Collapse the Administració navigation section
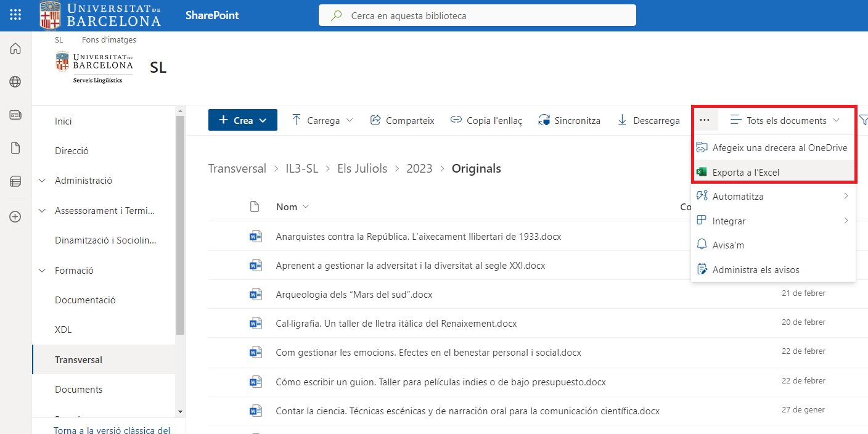868x434 pixels. pyautogui.click(x=42, y=181)
